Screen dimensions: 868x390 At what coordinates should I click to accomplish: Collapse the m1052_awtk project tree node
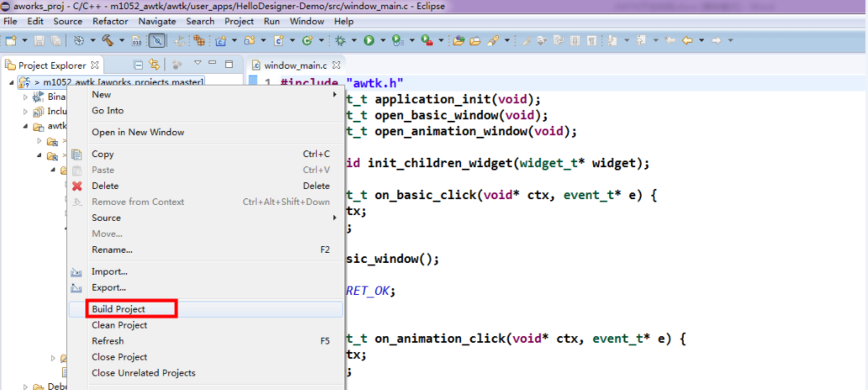click(x=11, y=82)
